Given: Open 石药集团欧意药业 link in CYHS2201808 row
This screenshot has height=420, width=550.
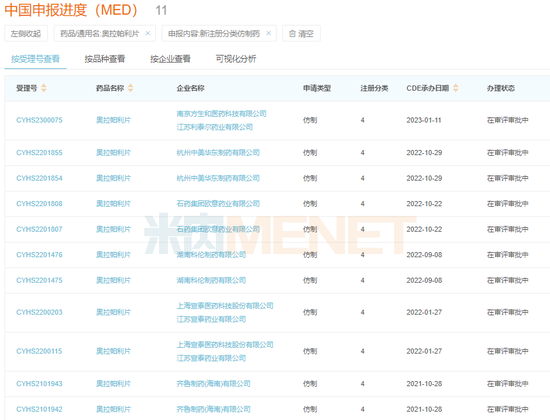Looking at the screenshot, I should pos(218,204).
